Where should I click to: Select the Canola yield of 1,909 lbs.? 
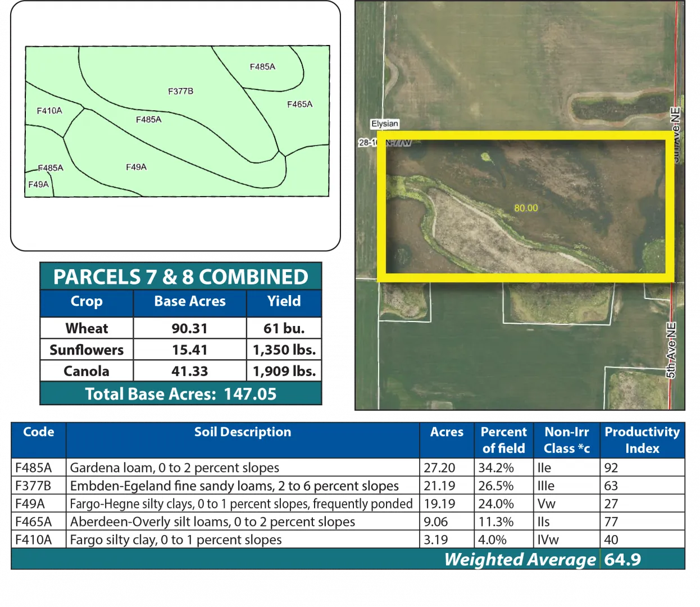pyautogui.click(x=284, y=371)
